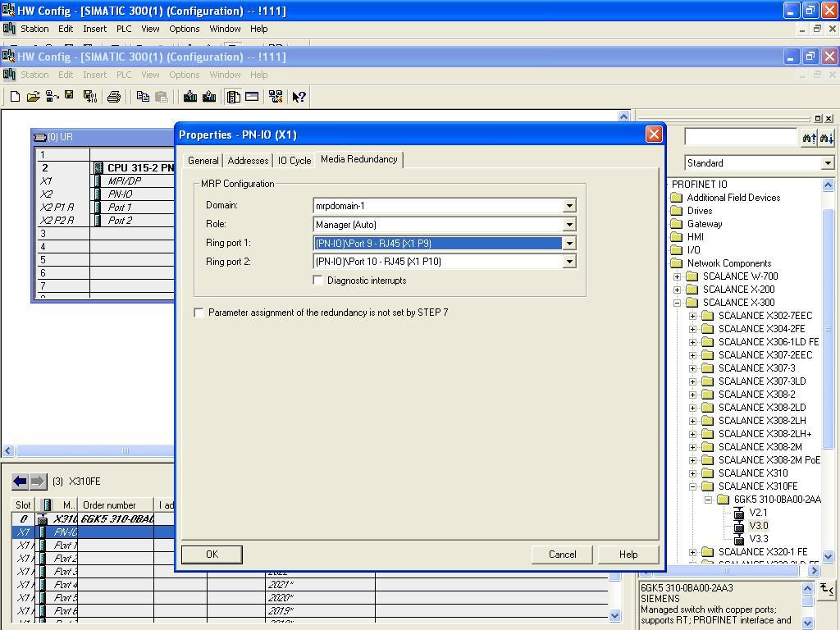
Task: Click the Save and Compile icon
Action: point(90,97)
